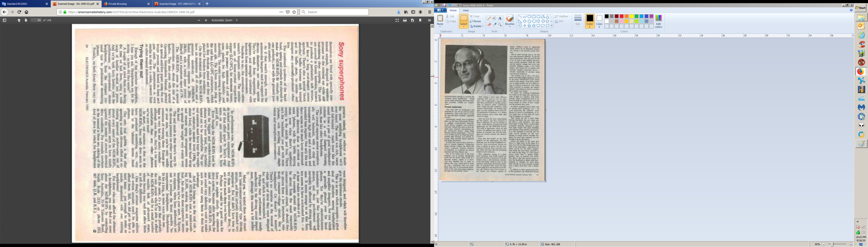Click the PDF viewer download icon
The height and width of the screenshot is (247, 868).
pyautogui.click(x=412, y=20)
